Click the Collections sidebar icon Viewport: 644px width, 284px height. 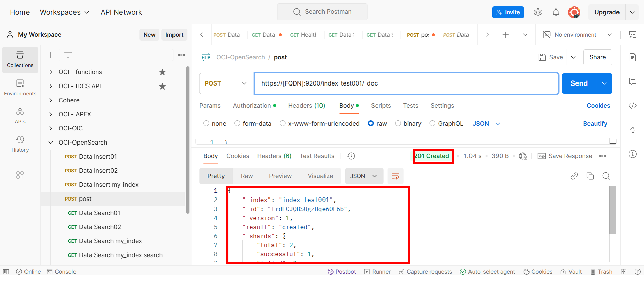tap(20, 60)
